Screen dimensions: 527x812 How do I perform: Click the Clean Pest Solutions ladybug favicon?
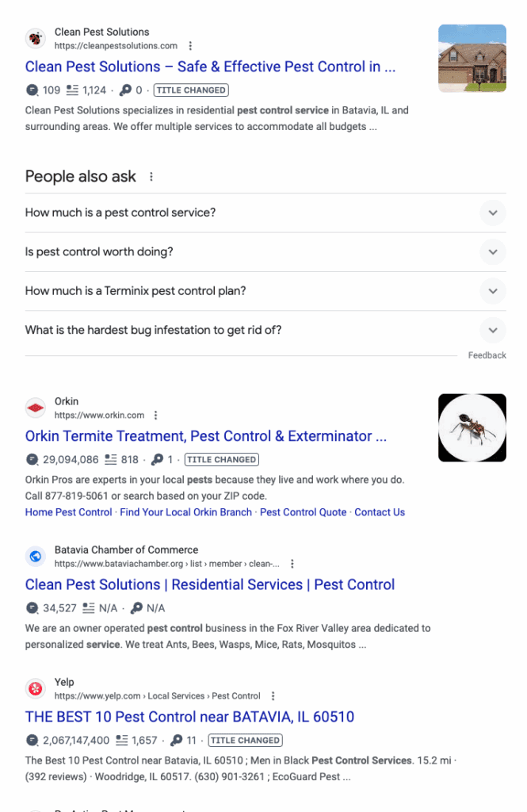pyautogui.click(x=35, y=38)
